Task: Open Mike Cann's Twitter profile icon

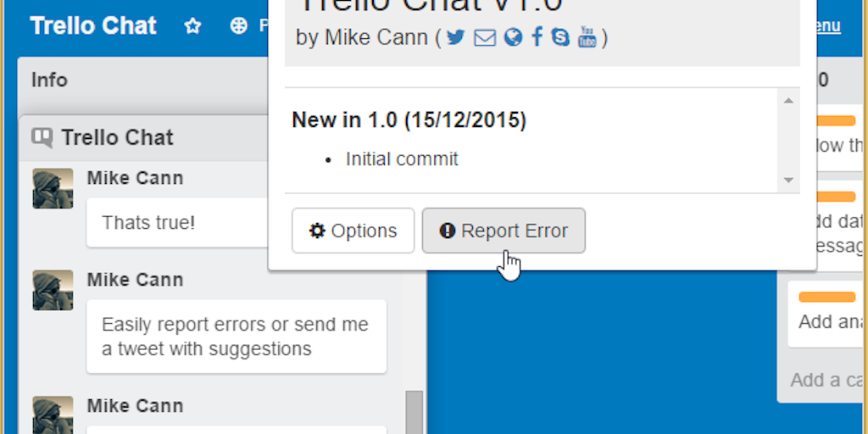Action: (x=455, y=37)
